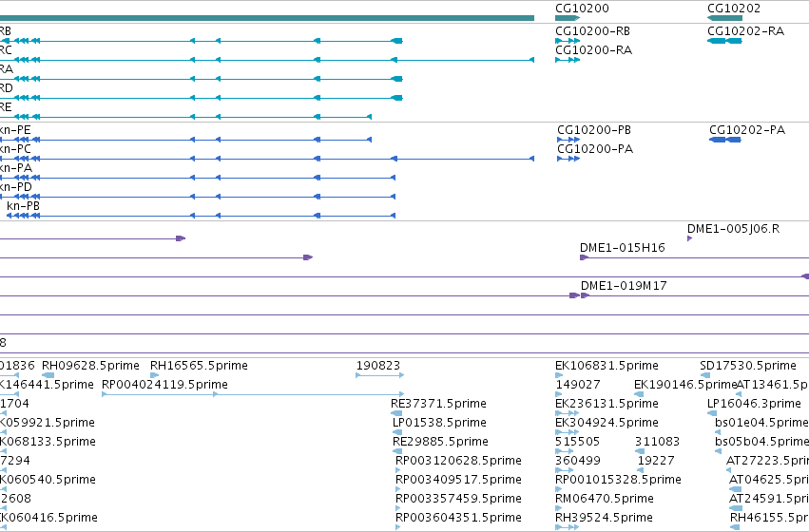
Task: Select the long EST line under RP004024119.5prime
Action: coord(253,394)
